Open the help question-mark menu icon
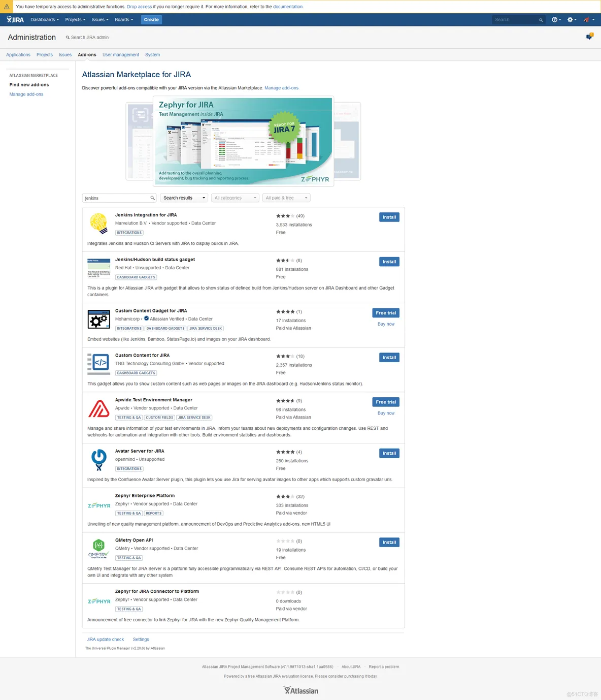 (x=556, y=20)
